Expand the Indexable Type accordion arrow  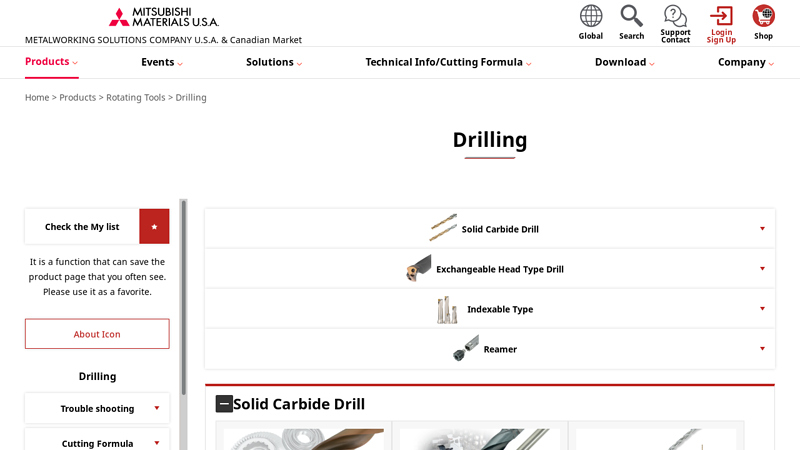pos(762,309)
